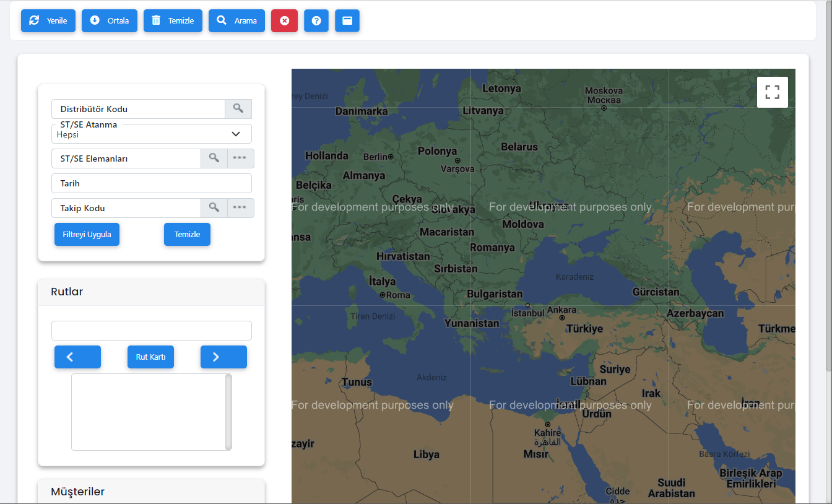This screenshot has width=832, height=504.
Task: Click the Takip Kodu input field
Action: point(126,208)
